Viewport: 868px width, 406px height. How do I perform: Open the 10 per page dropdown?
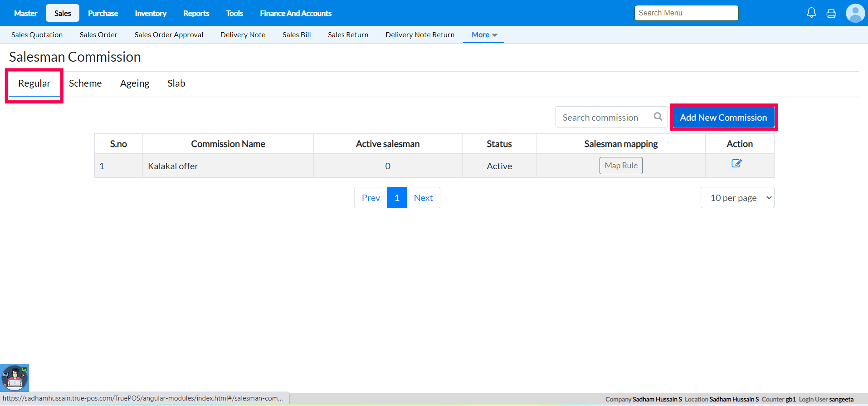pos(737,198)
